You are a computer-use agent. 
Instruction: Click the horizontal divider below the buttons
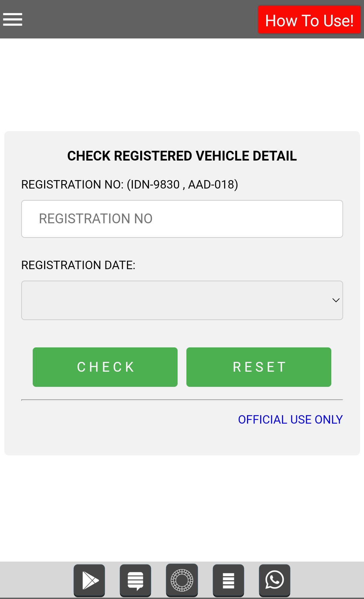(182, 400)
